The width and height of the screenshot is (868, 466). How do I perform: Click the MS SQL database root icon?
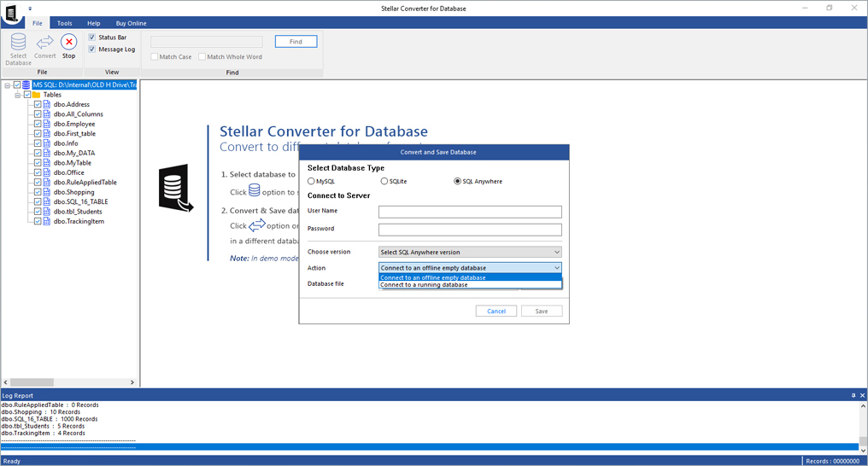[x=26, y=84]
